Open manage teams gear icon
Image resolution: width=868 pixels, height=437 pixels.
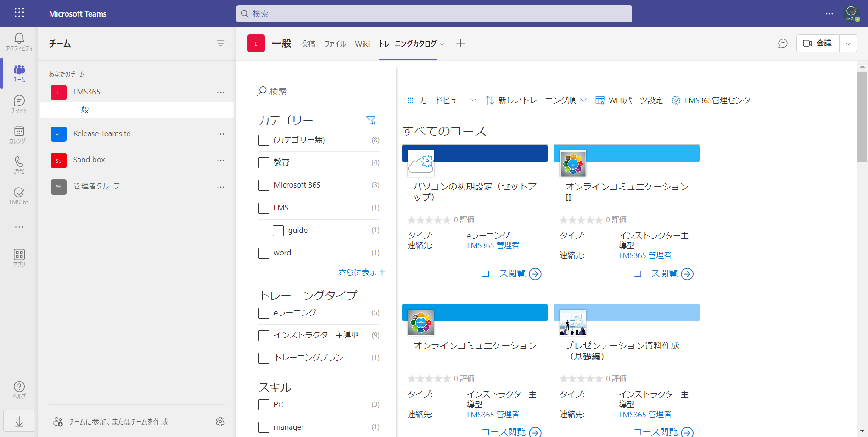[220, 421]
